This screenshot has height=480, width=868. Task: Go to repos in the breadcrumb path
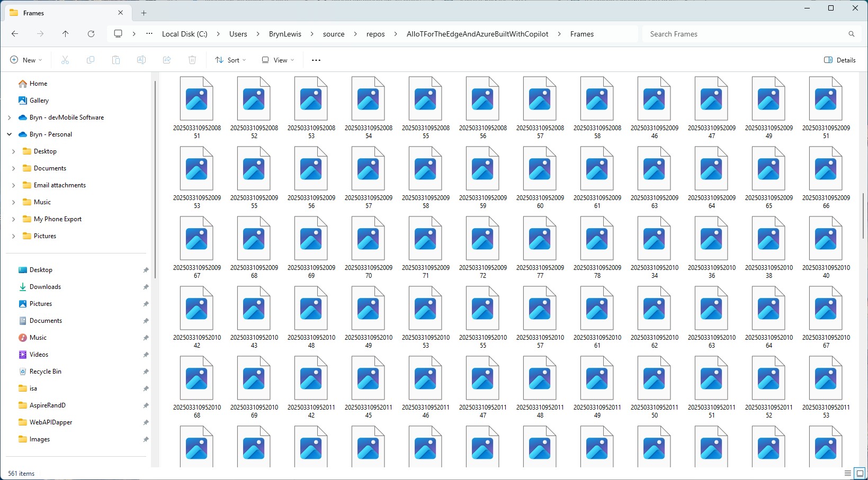(375, 34)
